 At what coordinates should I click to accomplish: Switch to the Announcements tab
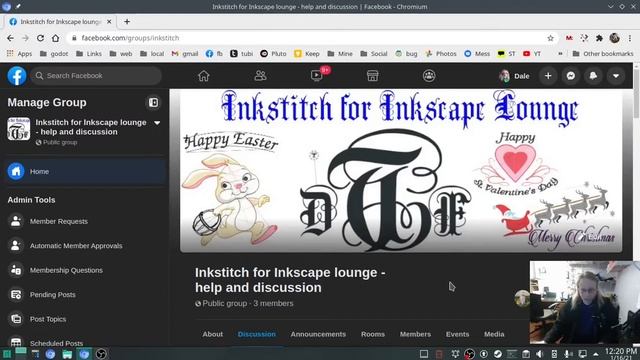coord(318,334)
